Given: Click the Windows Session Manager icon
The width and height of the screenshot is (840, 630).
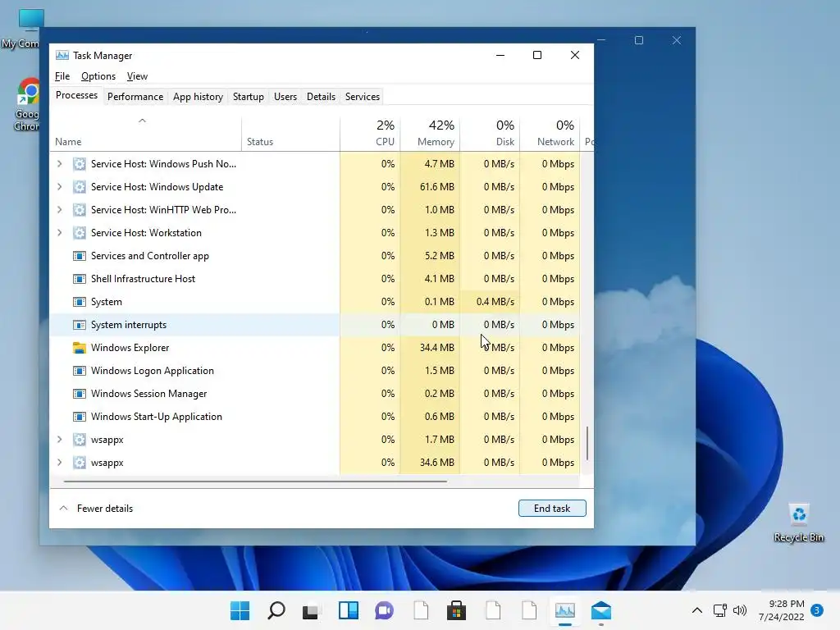Looking at the screenshot, I should point(80,394).
